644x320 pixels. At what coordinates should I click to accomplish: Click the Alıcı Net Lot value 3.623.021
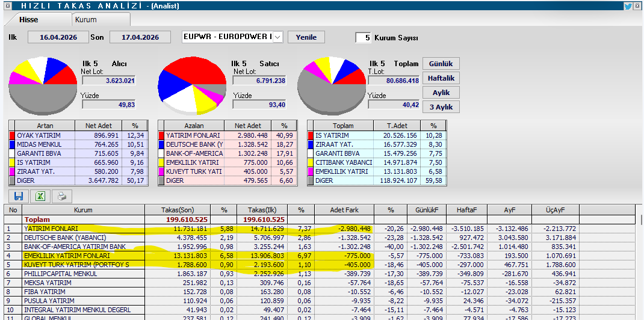coord(109,81)
